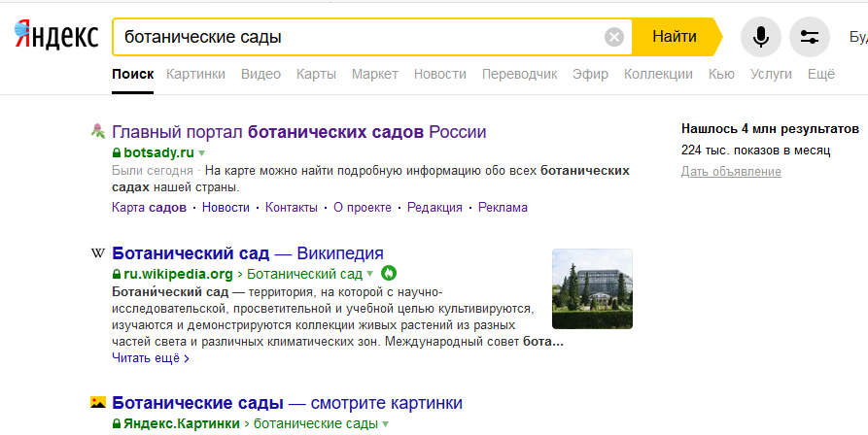Click the botanical garden greenhouse thumbnail
The height and width of the screenshot is (435, 868).
(592, 289)
